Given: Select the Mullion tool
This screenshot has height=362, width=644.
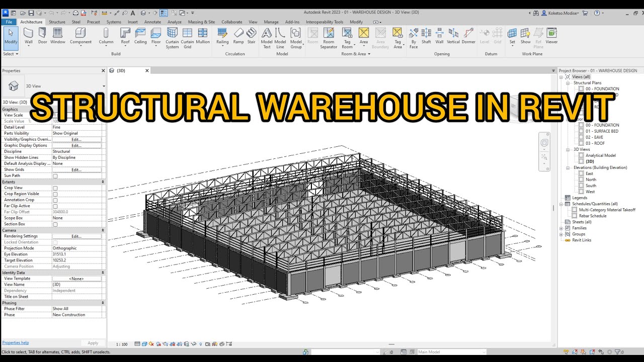Looking at the screenshot, I should 203,36.
